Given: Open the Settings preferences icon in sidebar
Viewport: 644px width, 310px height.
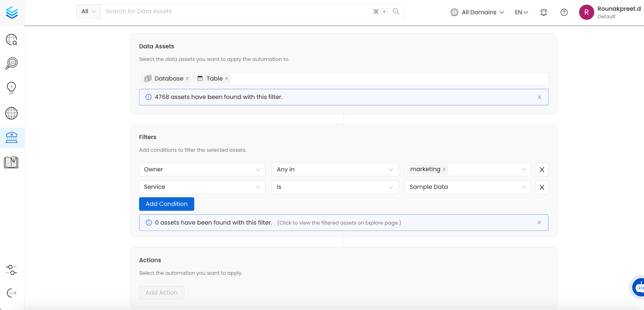Looking at the screenshot, I should (11, 270).
